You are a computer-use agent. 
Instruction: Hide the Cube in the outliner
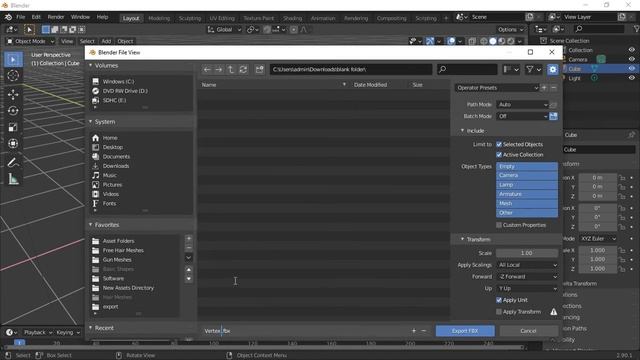click(631, 69)
